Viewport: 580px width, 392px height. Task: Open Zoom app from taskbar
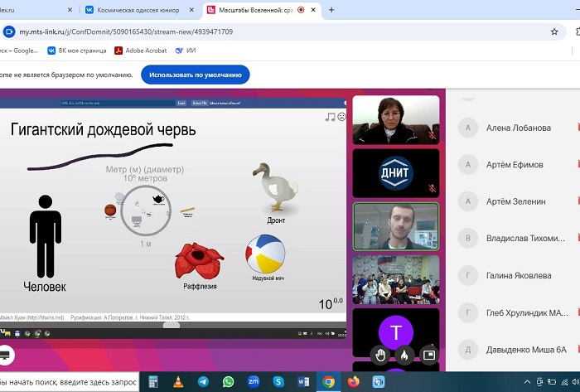253,382
